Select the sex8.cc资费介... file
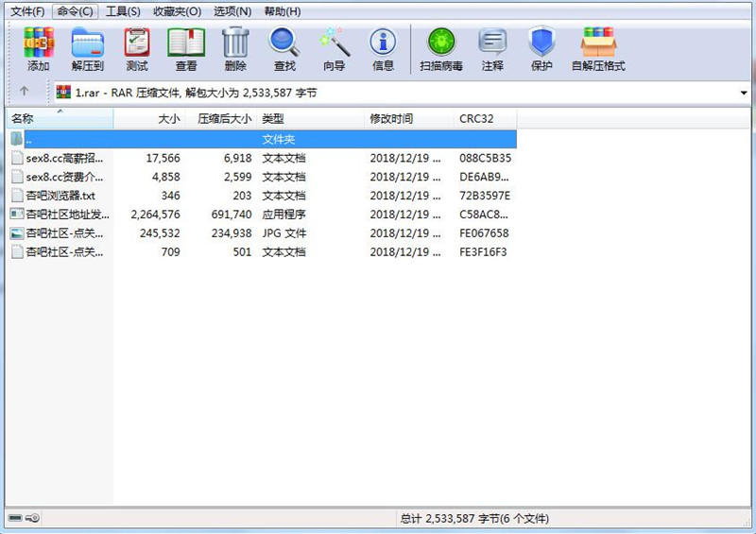Viewport: 756px width, 534px height. [x=64, y=177]
